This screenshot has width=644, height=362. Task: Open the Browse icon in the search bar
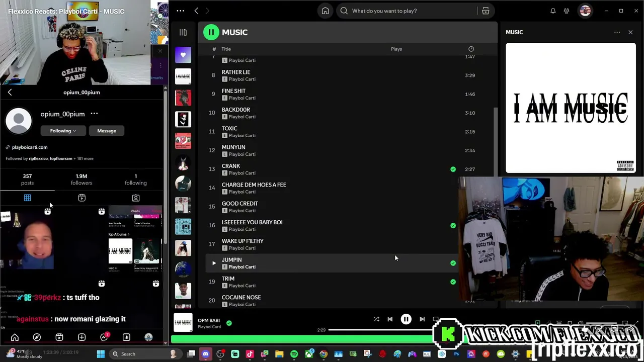pyautogui.click(x=486, y=11)
